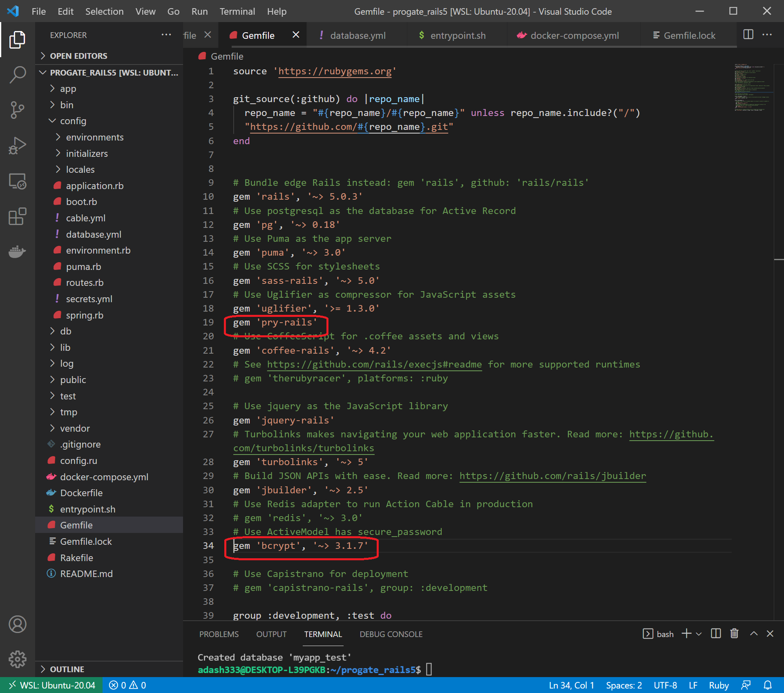Click Ln 34, Col 1 status item

571,685
